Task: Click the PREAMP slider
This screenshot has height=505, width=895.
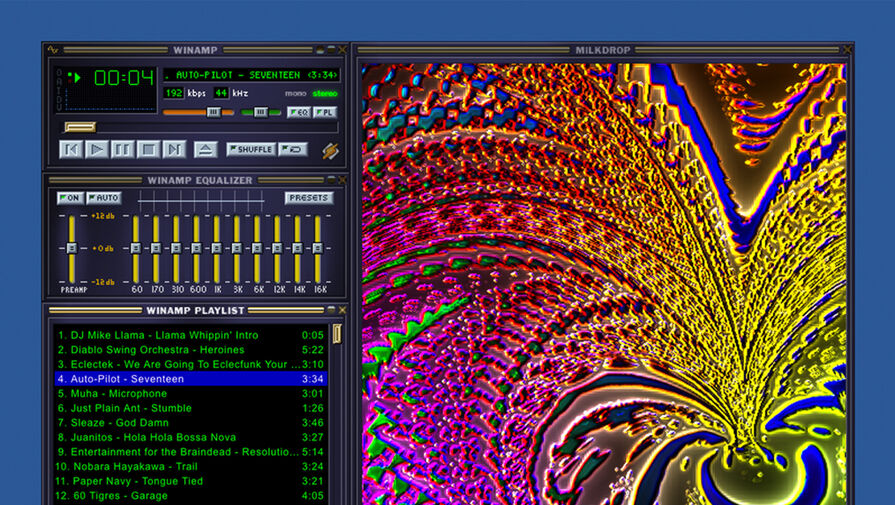Action: click(71, 249)
